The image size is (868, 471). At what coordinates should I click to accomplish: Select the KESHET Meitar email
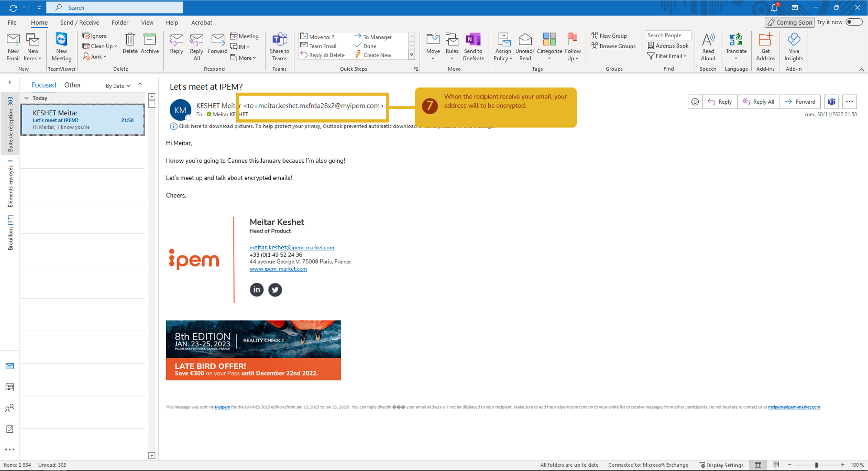82,120
